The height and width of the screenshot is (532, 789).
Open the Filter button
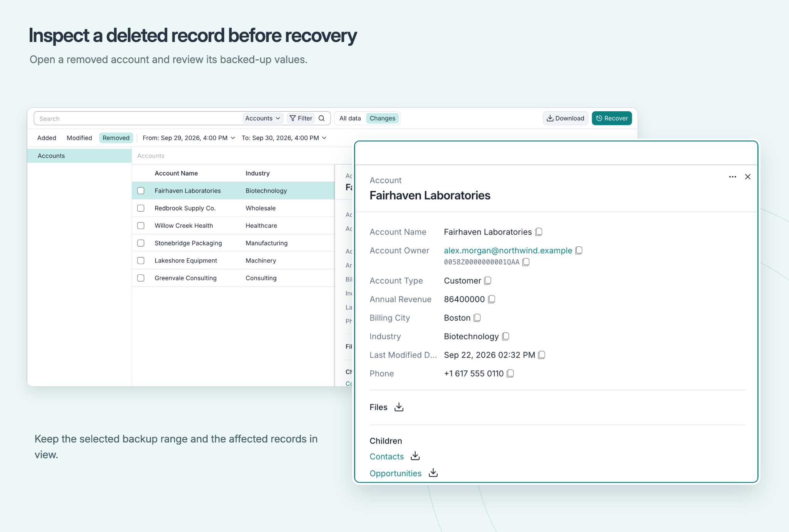[x=301, y=118]
